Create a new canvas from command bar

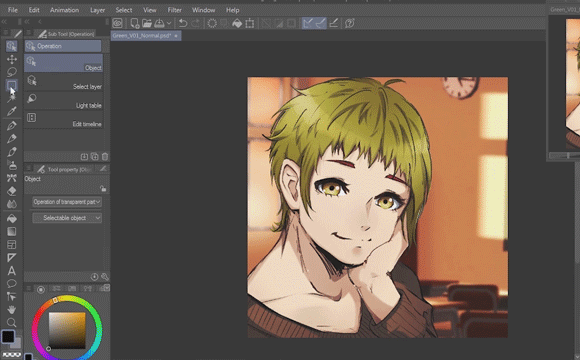pyautogui.click(x=135, y=23)
